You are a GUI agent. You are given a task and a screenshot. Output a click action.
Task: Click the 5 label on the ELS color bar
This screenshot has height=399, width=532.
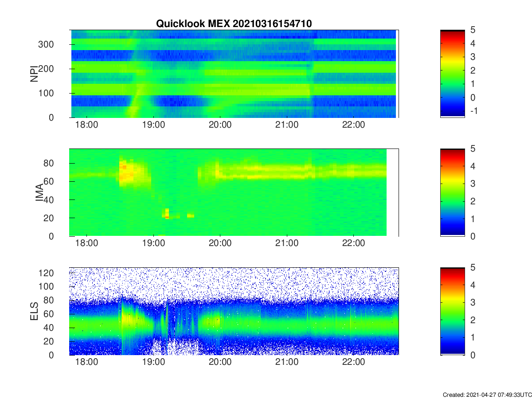[473, 267]
